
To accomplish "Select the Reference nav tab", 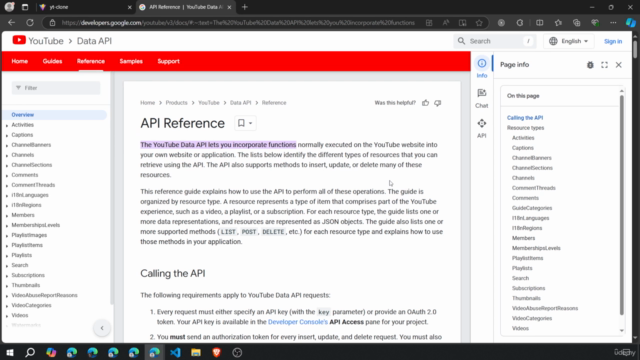I will (91, 61).
